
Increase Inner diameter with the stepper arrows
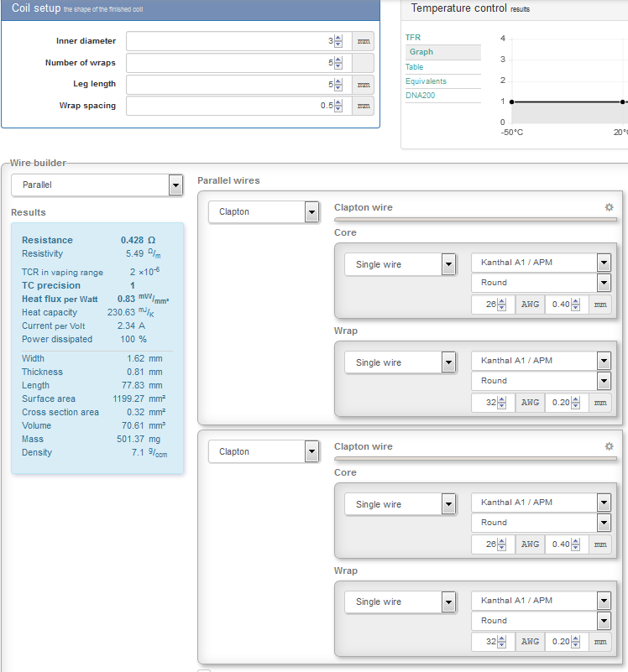[x=338, y=38]
